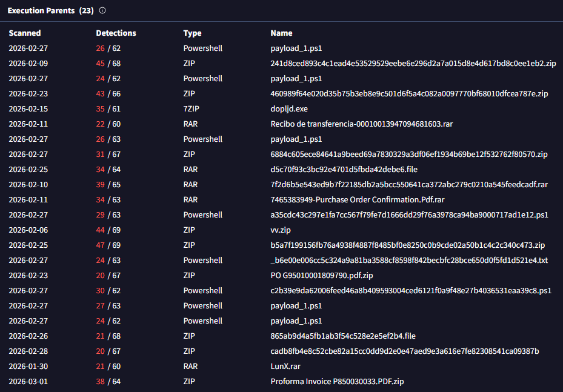This screenshot has height=392, width=563.
Task: Click detection count 21 / 68
Action: [108, 336]
